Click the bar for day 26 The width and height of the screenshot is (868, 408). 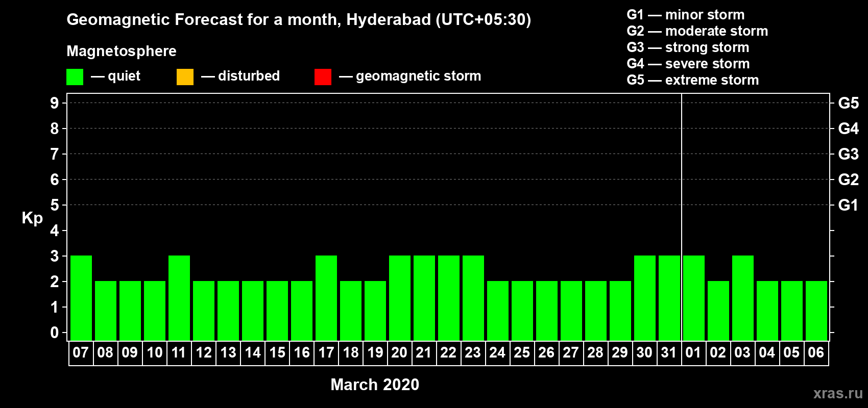pyautogui.click(x=547, y=311)
